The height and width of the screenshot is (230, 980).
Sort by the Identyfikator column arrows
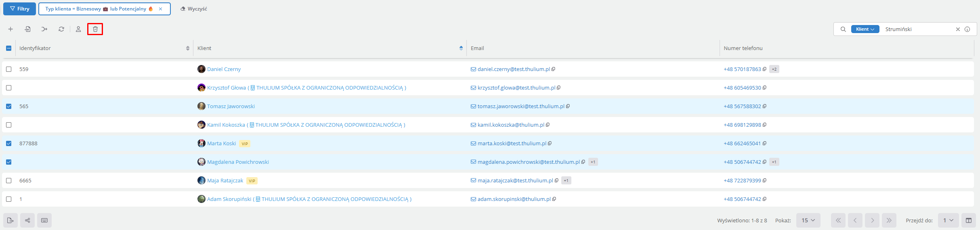coord(188,48)
